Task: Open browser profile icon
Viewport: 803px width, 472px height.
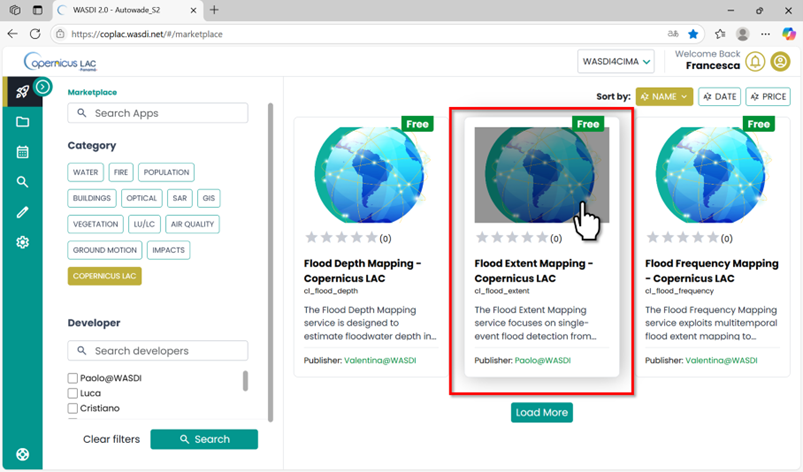Action: [743, 34]
